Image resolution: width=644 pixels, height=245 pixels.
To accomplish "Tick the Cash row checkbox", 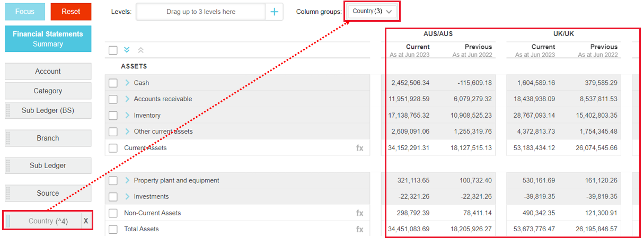I will coord(113,83).
